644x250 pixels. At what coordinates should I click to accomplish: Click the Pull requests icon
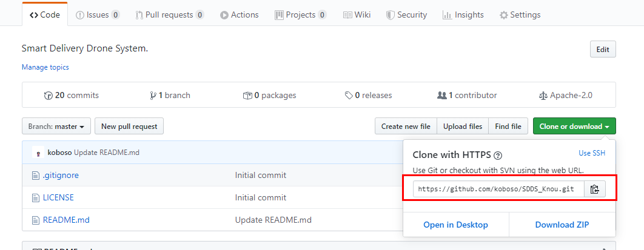(139, 15)
